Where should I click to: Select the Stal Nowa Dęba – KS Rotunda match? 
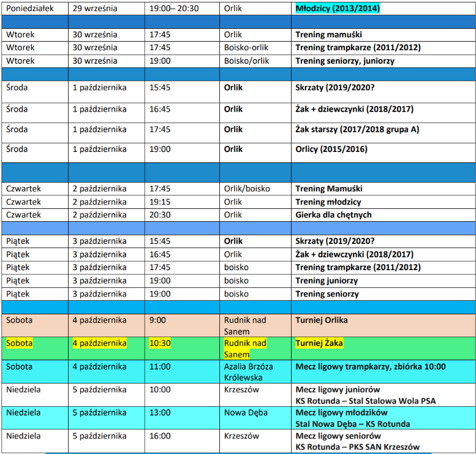pyautogui.click(x=353, y=424)
